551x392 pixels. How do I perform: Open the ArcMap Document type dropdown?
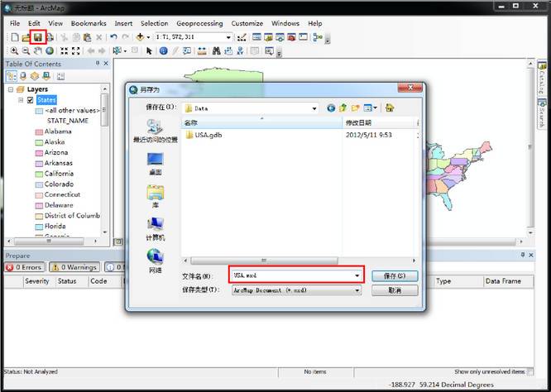pos(357,290)
